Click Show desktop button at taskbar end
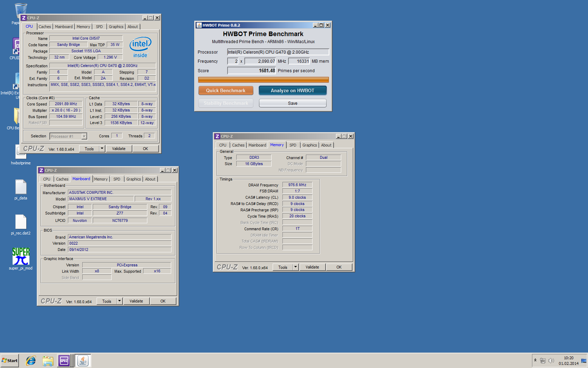588x368 pixels. [x=584, y=361]
